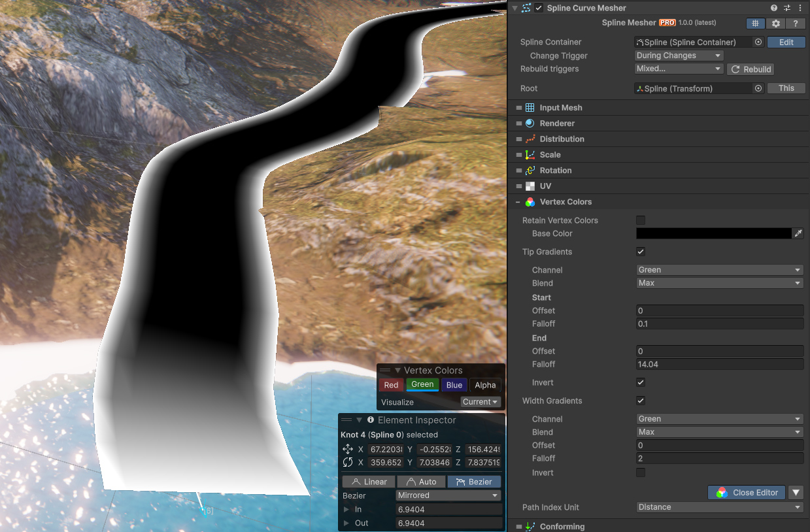Image resolution: width=810 pixels, height=532 pixels.
Task: Click the grid icon button beside settings gear
Action: pyautogui.click(x=756, y=23)
